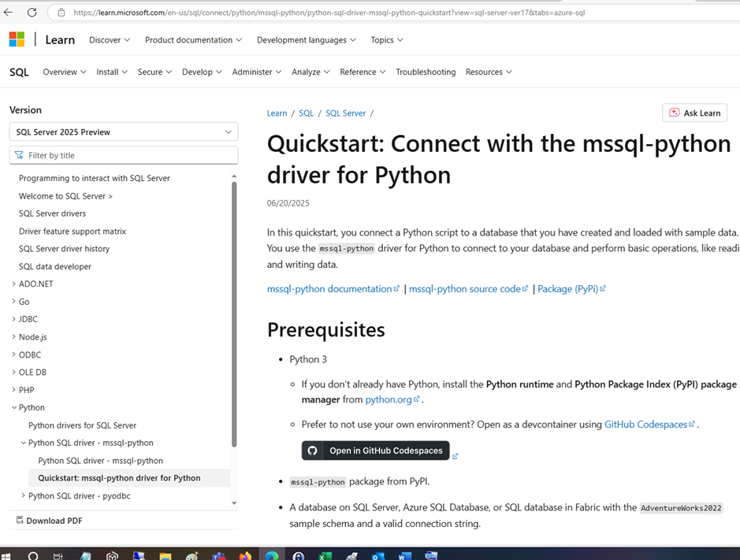
Task: Follow the python.org link
Action: (x=392, y=399)
